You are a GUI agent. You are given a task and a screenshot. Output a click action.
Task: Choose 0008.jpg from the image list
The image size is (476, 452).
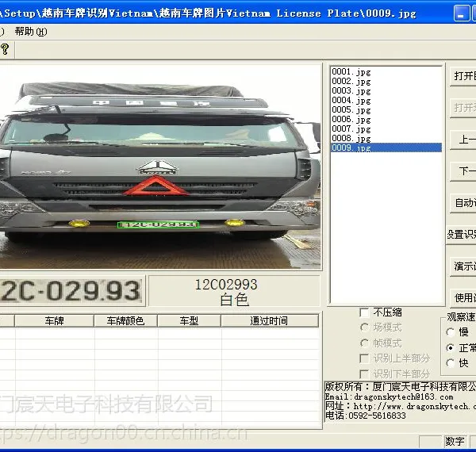coord(351,138)
